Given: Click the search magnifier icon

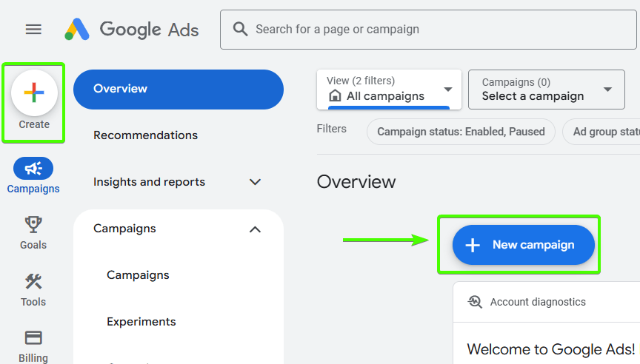Looking at the screenshot, I should click(x=240, y=29).
